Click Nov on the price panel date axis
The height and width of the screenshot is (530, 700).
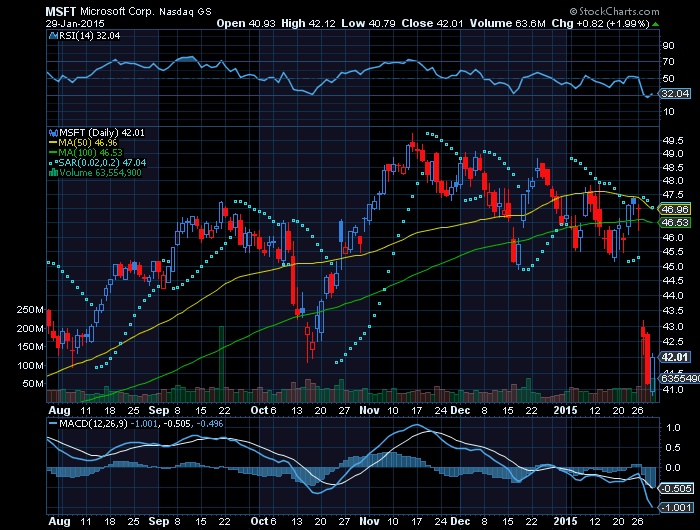pos(369,410)
